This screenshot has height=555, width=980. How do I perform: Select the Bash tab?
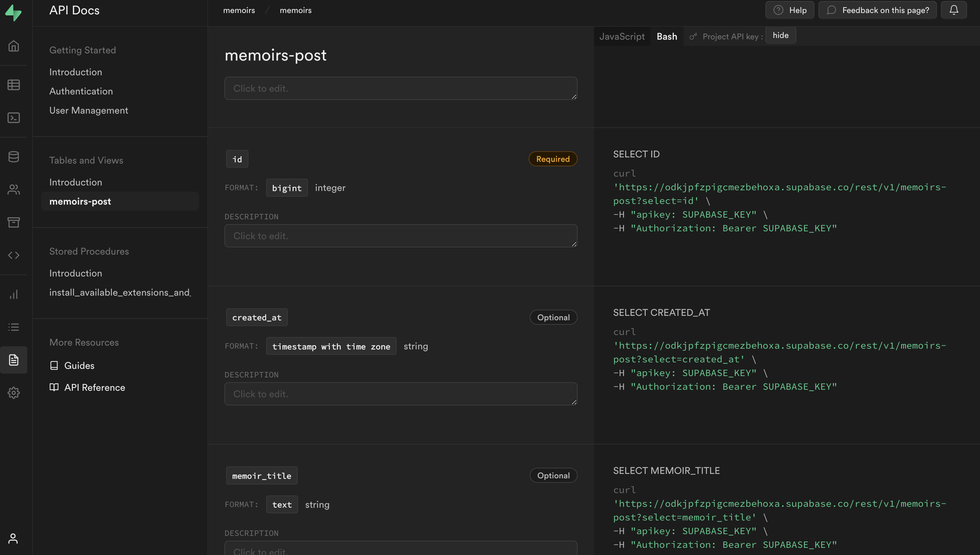[667, 36]
